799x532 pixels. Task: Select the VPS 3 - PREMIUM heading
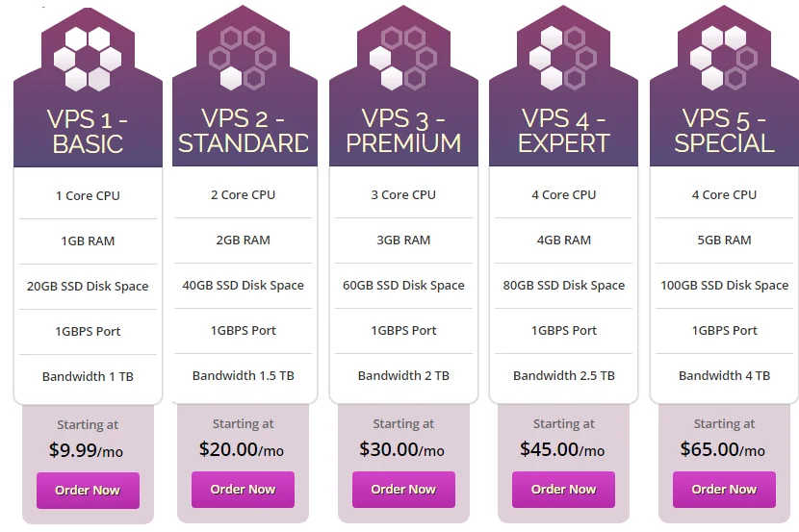(x=403, y=131)
